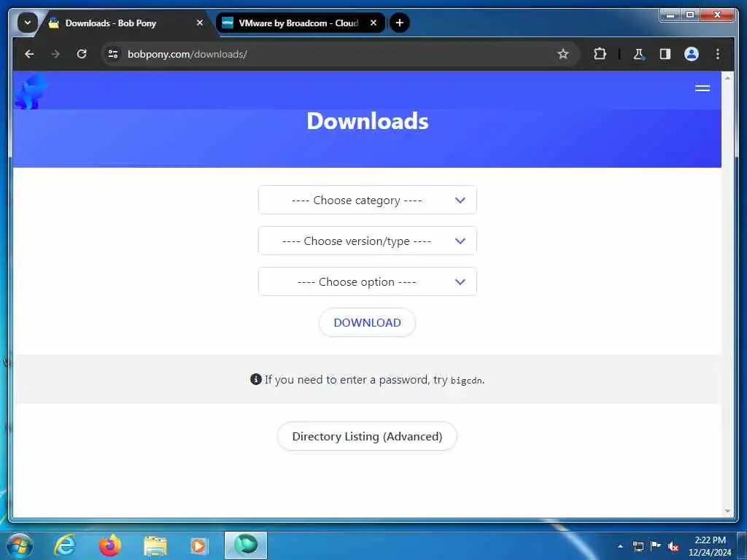Open network status tray icon

tap(638, 546)
